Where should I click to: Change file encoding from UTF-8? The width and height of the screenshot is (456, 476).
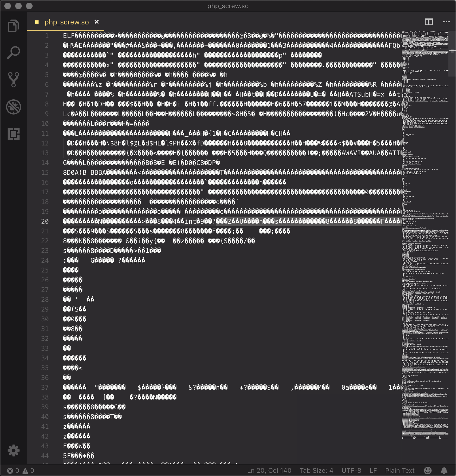coord(351,471)
